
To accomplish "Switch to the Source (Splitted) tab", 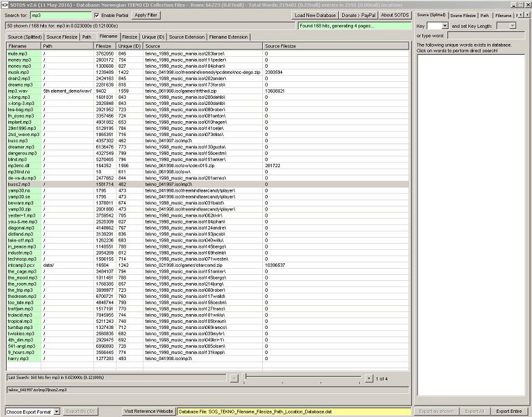I will tap(24, 37).
